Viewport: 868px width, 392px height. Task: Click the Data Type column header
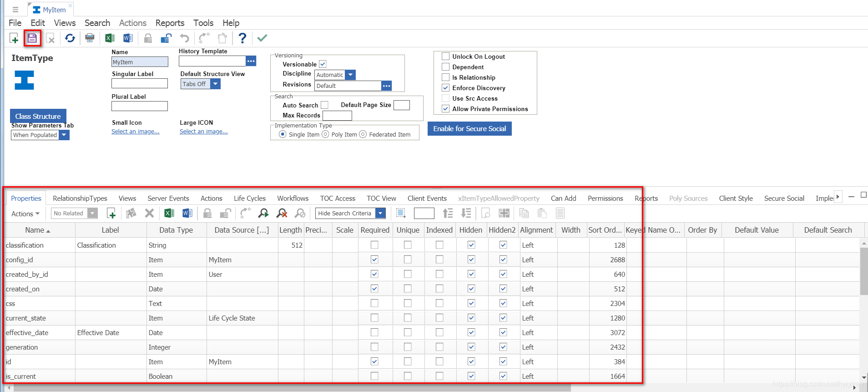pos(177,230)
